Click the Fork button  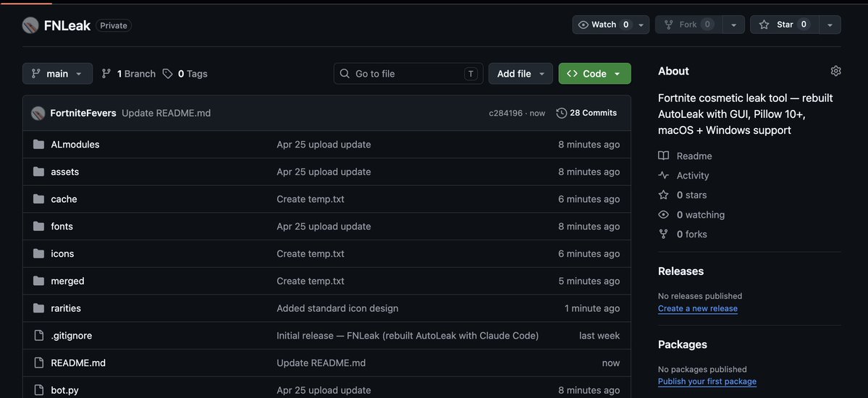click(688, 25)
